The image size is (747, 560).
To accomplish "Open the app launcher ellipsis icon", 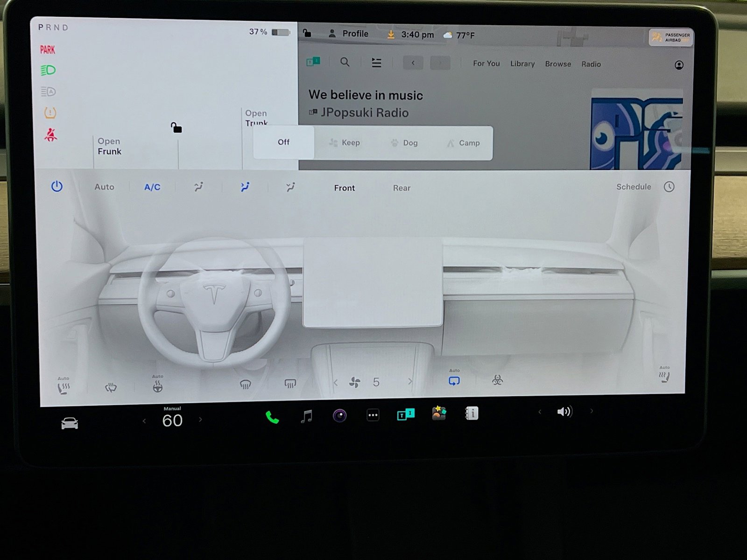I will coord(373,415).
